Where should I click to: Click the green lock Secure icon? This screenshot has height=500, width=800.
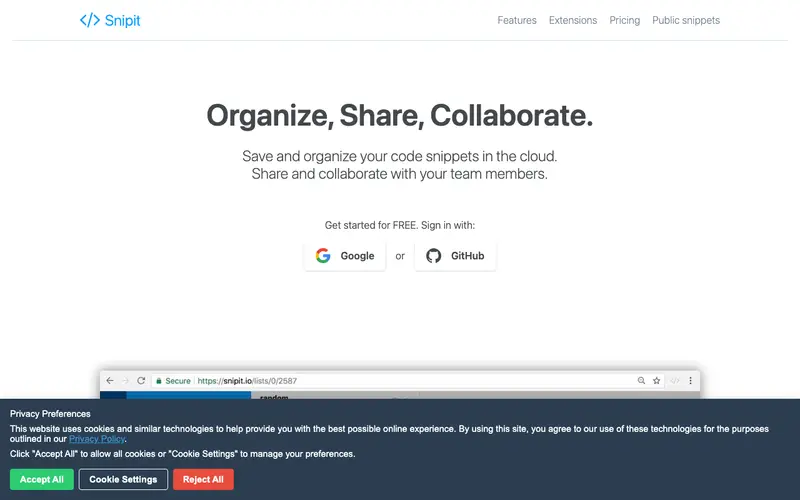(x=159, y=381)
